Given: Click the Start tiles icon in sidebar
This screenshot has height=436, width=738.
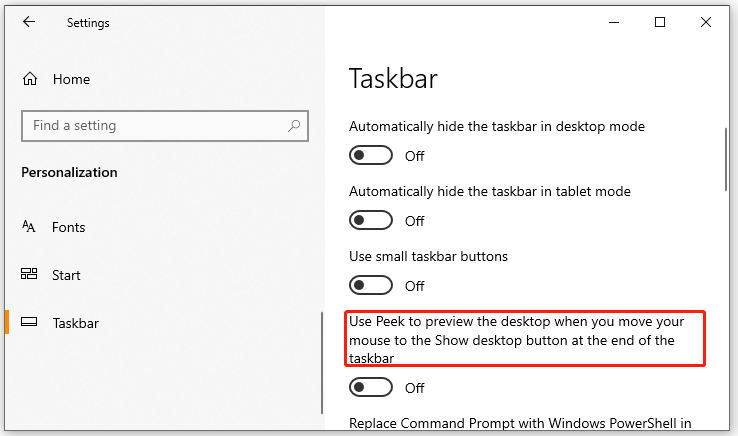Looking at the screenshot, I should (29, 274).
